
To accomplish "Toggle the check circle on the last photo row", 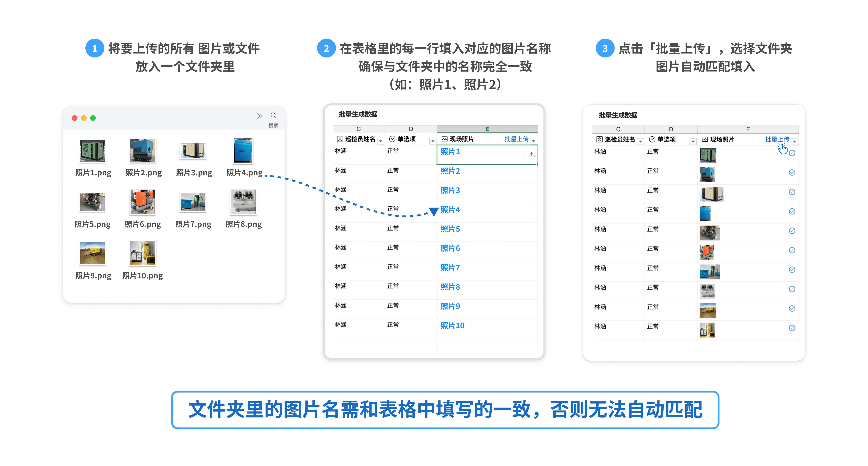I will tap(792, 328).
